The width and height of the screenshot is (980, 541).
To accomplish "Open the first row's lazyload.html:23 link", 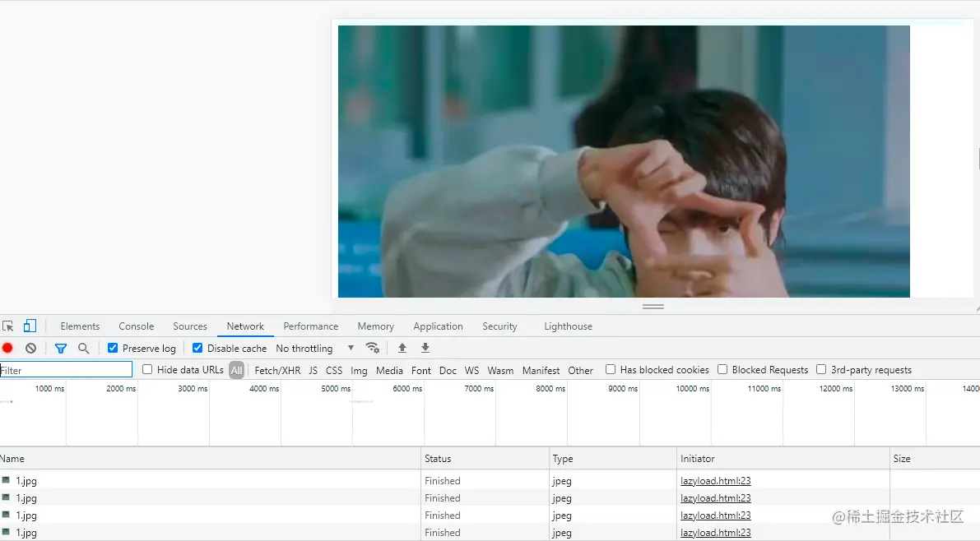I will [x=716, y=480].
